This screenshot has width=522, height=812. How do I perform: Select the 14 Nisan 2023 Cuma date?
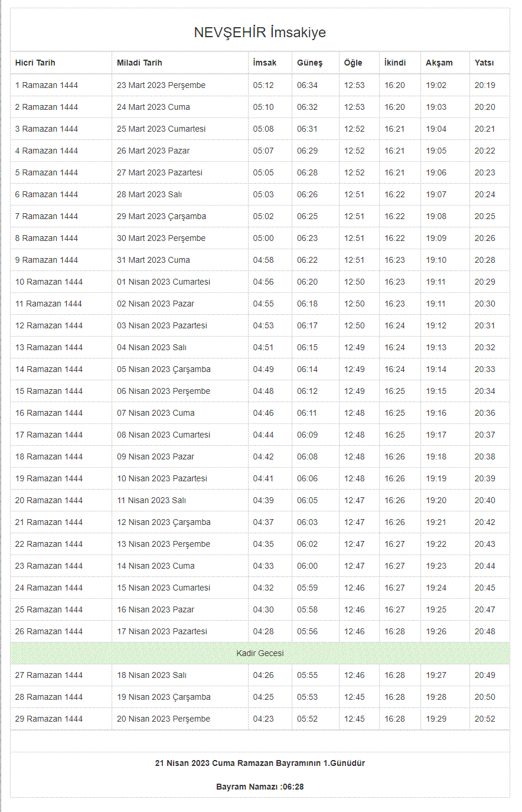point(156,566)
